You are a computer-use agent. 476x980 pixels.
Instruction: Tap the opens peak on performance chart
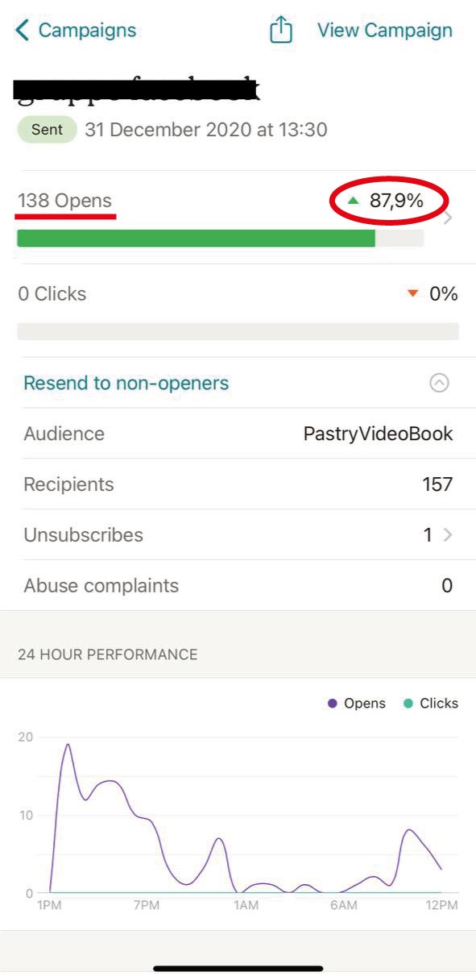coord(68,745)
